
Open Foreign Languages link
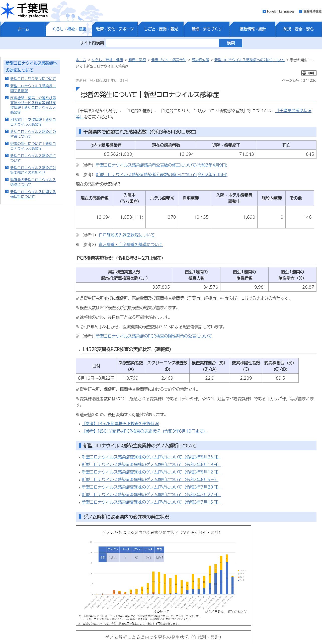pyautogui.click(x=280, y=11)
